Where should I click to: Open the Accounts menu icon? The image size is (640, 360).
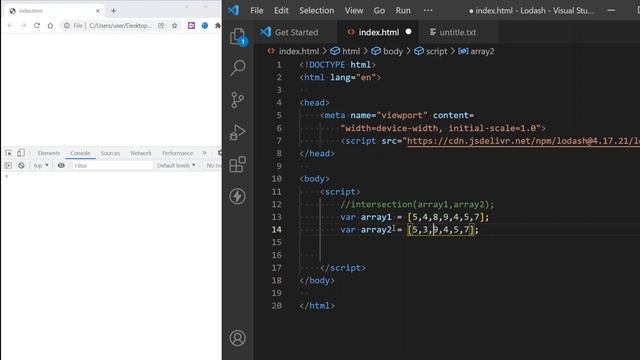238,338
